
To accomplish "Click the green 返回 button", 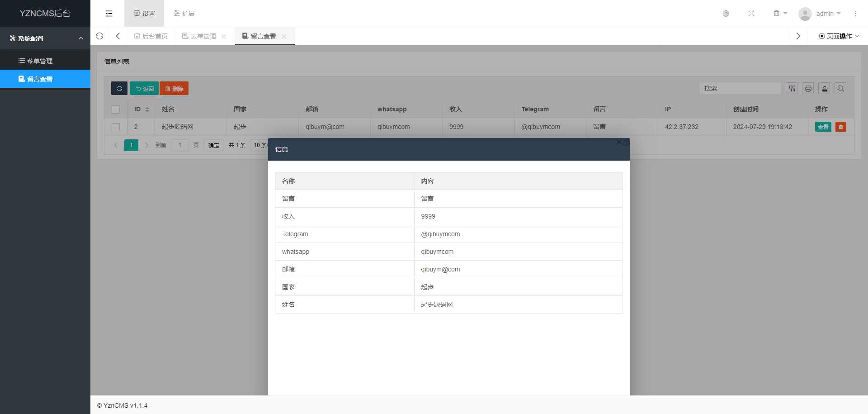I will [x=144, y=88].
